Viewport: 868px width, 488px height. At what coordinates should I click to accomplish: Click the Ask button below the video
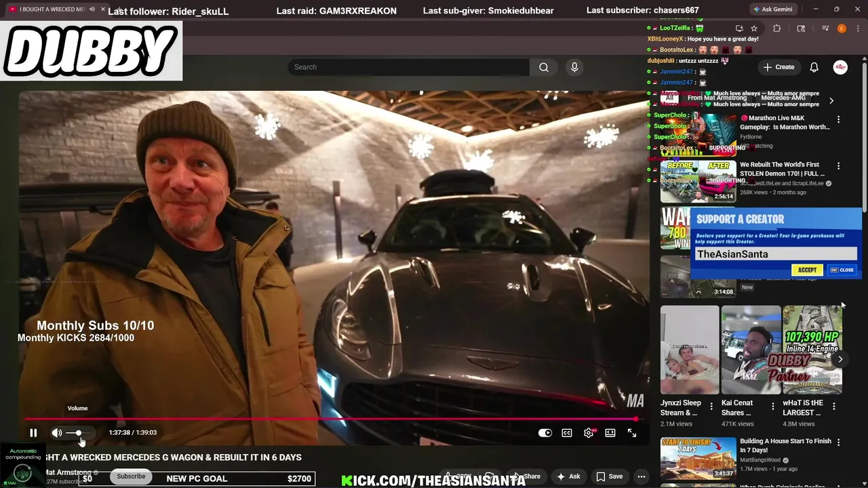568,476
